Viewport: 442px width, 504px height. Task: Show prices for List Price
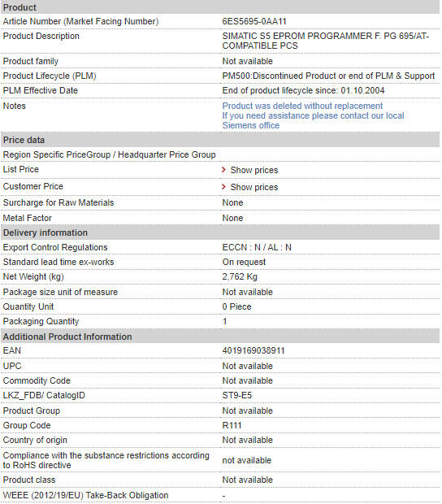(254, 170)
